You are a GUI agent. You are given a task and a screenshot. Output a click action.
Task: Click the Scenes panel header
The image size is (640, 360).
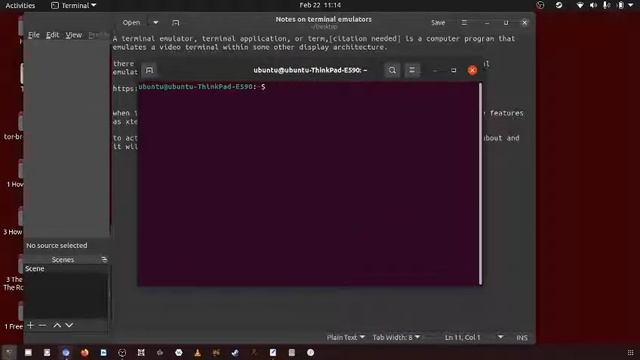62,260
